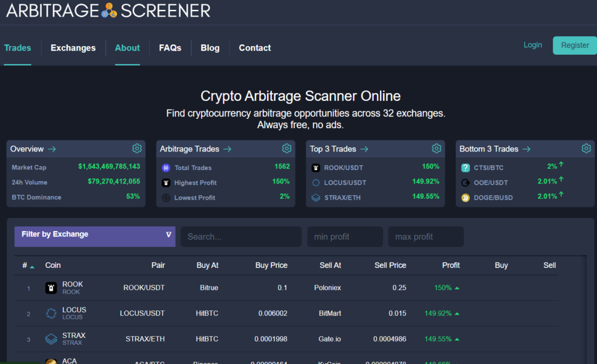This screenshot has height=364, width=597.
Task: Follow the Top 3 Trades arrow
Action: click(x=364, y=149)
